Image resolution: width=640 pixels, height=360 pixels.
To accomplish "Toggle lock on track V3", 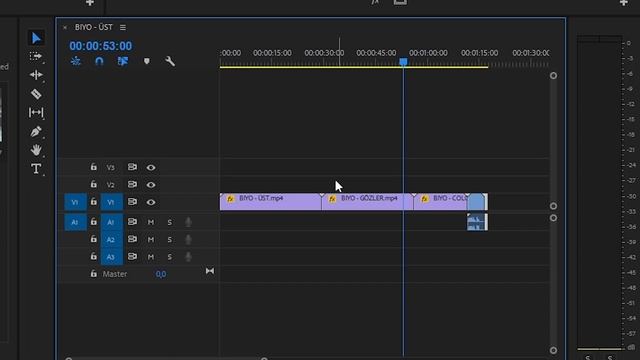I will (x=93, y=167).
